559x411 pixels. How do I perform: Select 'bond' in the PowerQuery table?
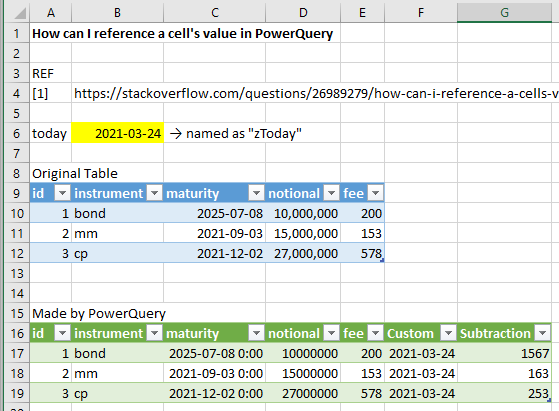point(118,353)
